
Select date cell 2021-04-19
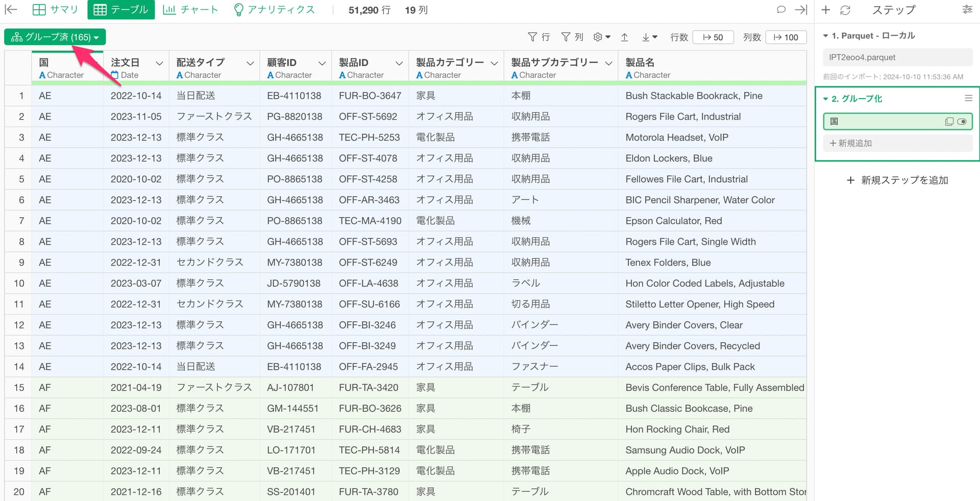pos(136,388)
